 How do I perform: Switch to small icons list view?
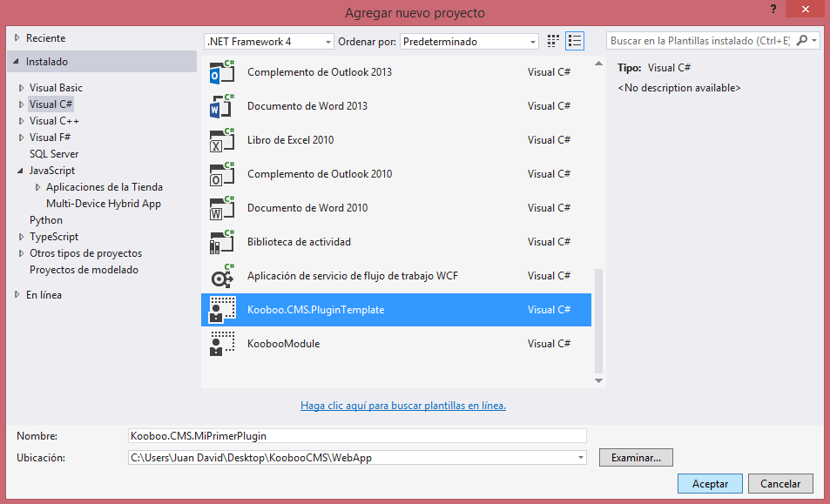coord(575,41)
